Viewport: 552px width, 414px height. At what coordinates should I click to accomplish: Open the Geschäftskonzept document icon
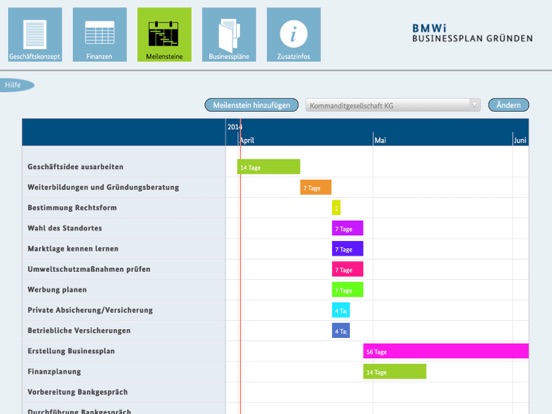[x=35, y=35]
